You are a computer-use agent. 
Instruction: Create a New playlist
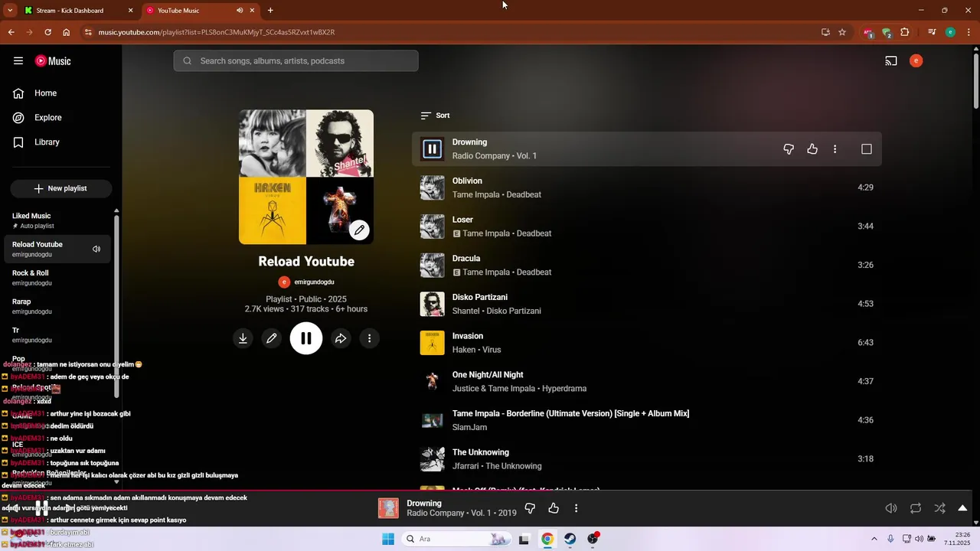pyautogui.click(x=61, y=188)
